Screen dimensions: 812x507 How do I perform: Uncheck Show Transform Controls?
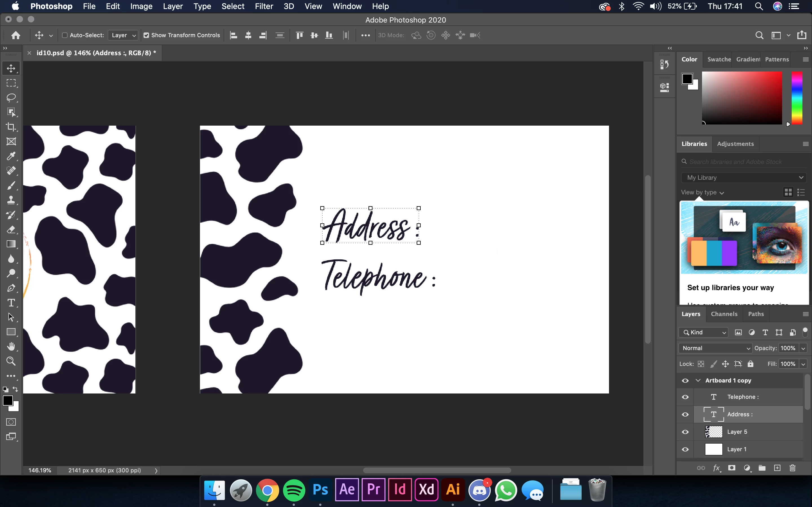click(146, 35)
